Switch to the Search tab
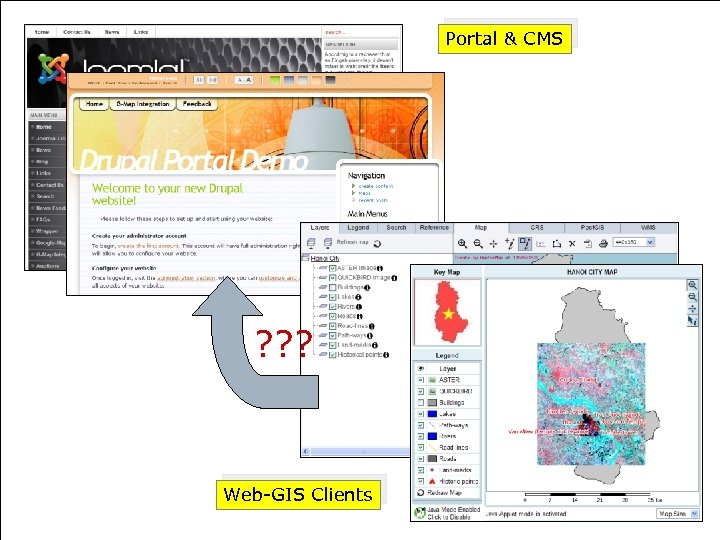Viewport: 720px width, 540px height. click(x=396, y=228)
